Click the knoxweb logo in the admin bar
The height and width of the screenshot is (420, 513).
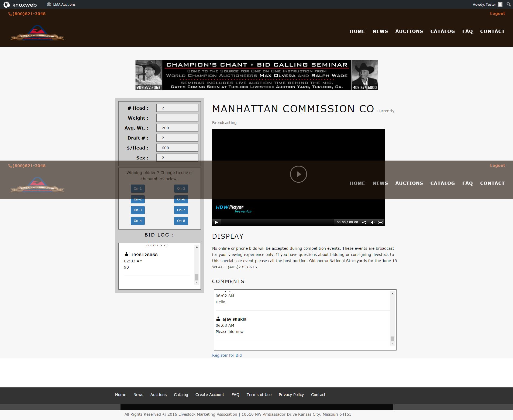20,4
